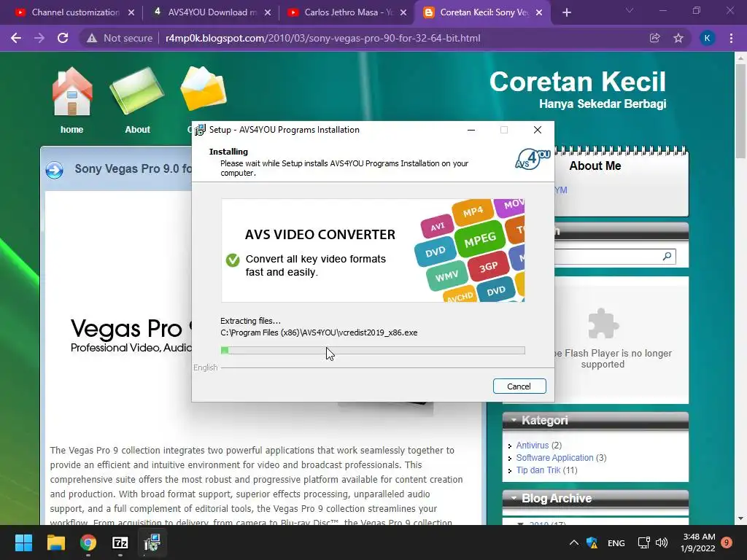This screenshot has width=747, height=560.
Task: Click the browser address bar URL
Action: (322, 38)
